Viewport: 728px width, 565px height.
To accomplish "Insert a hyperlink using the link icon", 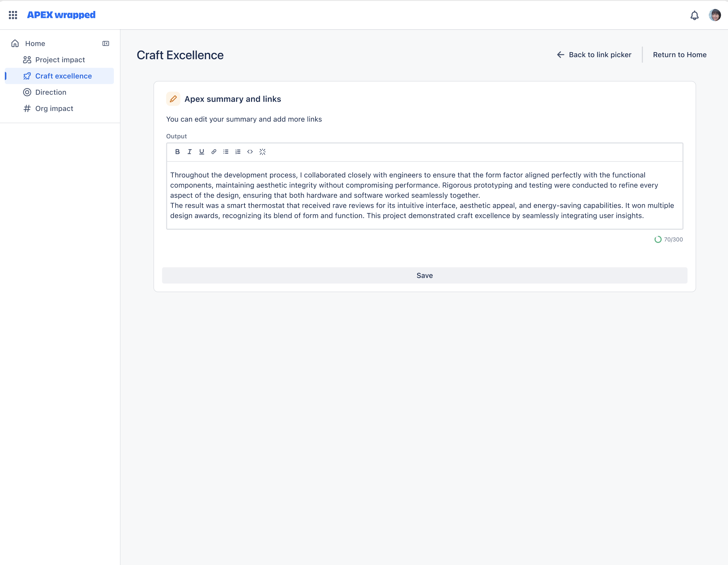I will (x=214, y=152).
